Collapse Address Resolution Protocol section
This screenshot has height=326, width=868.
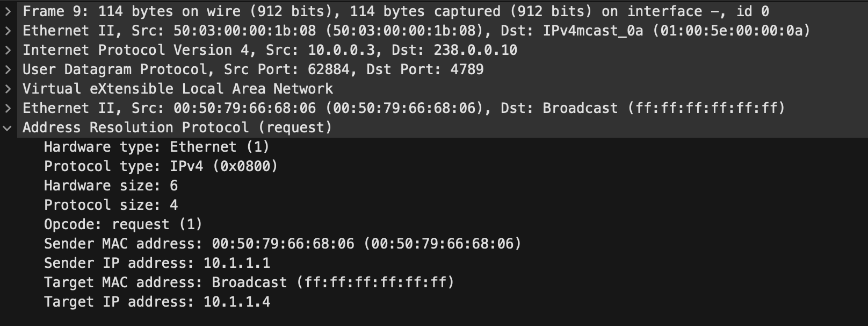click(8, 127)
